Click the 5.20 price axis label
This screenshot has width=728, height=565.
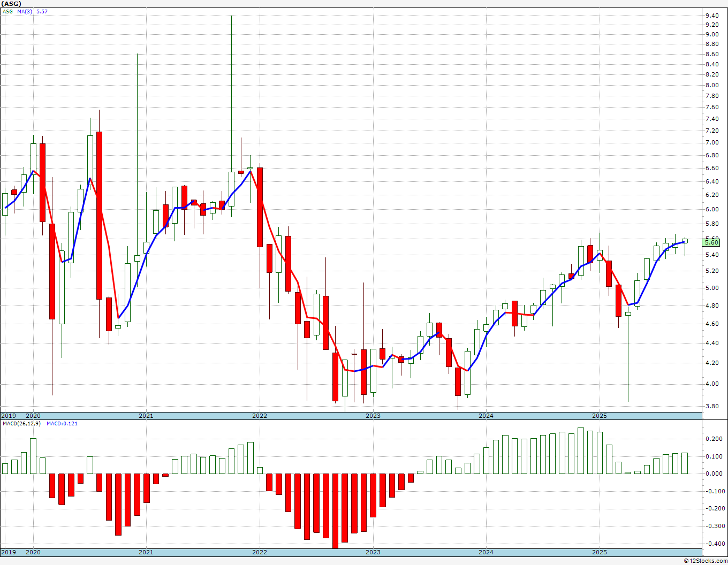(712, 271)
